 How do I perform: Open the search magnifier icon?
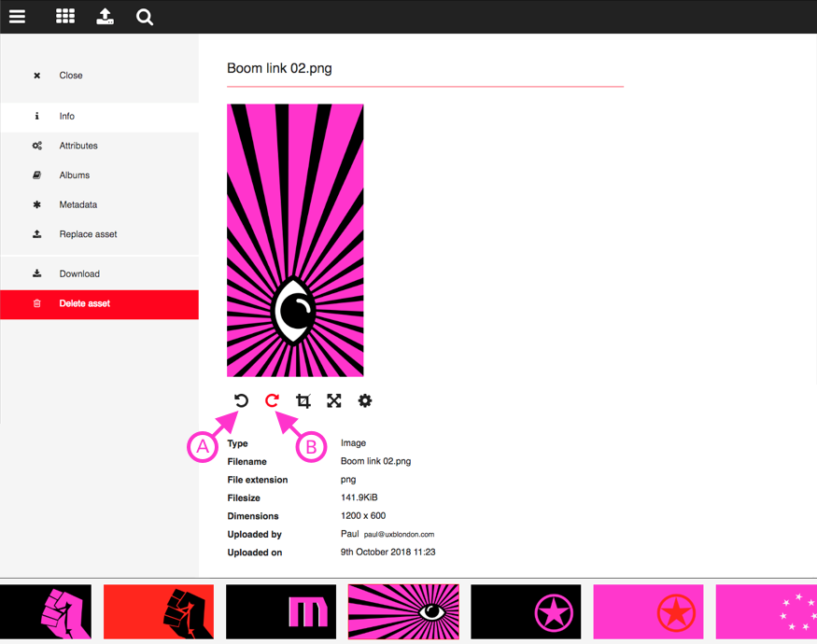[x=145, y=17]
